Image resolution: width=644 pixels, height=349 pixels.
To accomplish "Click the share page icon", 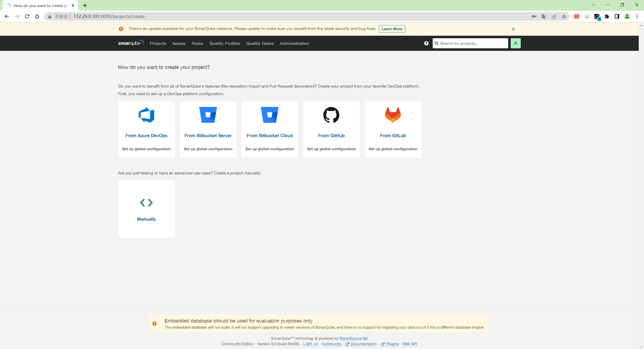I will pyautogui.click(x=554, y=16).
